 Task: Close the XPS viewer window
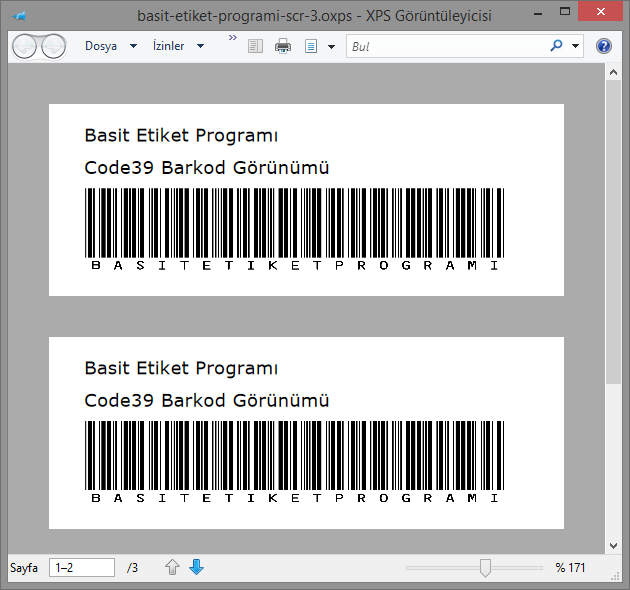click(601, 11)
